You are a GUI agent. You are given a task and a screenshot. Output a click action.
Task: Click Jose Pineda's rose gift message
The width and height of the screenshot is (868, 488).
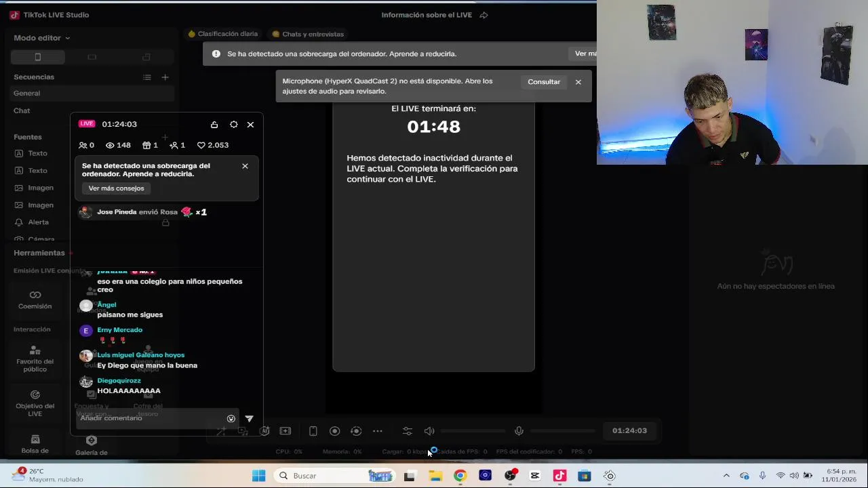coord(143,212)
